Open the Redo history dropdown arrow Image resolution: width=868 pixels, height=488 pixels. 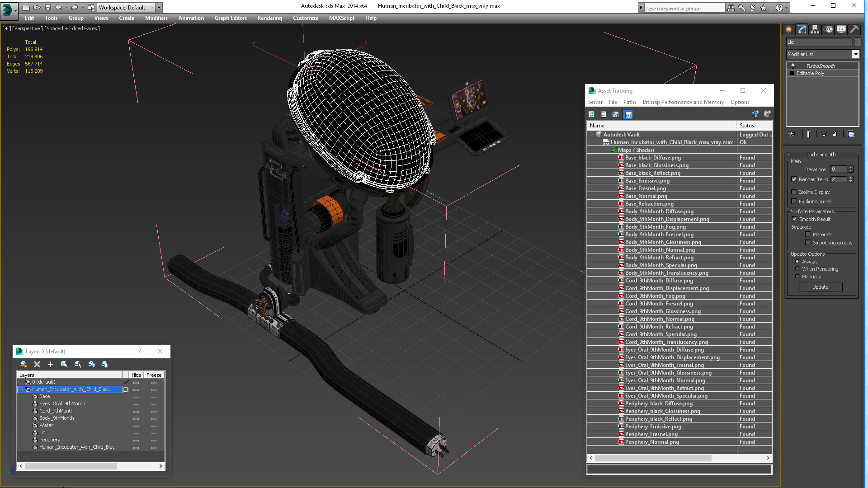click(x=82, y=7)
